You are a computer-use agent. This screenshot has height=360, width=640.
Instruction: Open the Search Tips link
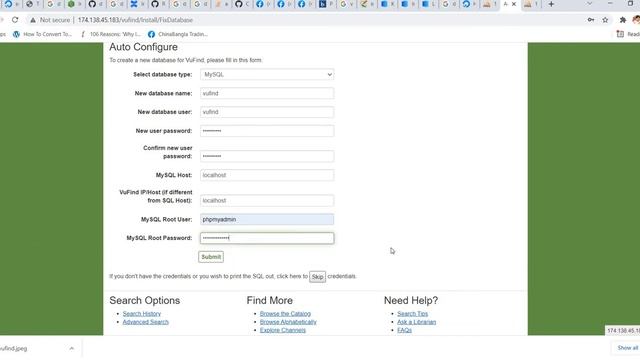coord(413,313)
